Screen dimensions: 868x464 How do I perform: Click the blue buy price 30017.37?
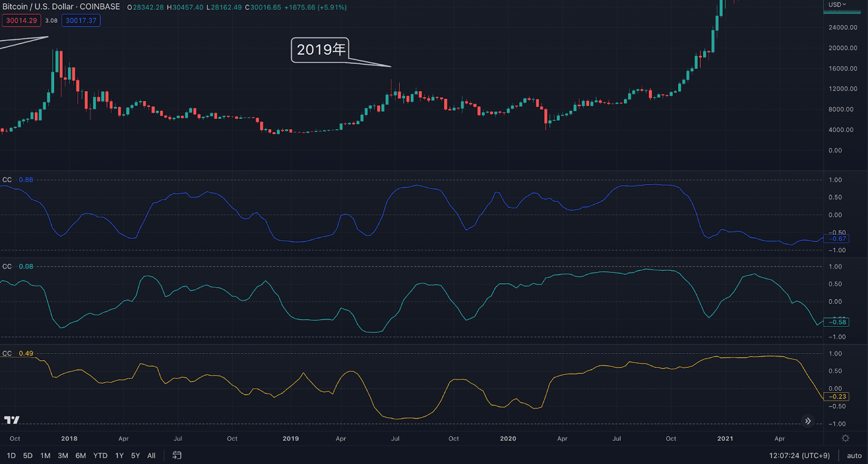tap(81, 21)
